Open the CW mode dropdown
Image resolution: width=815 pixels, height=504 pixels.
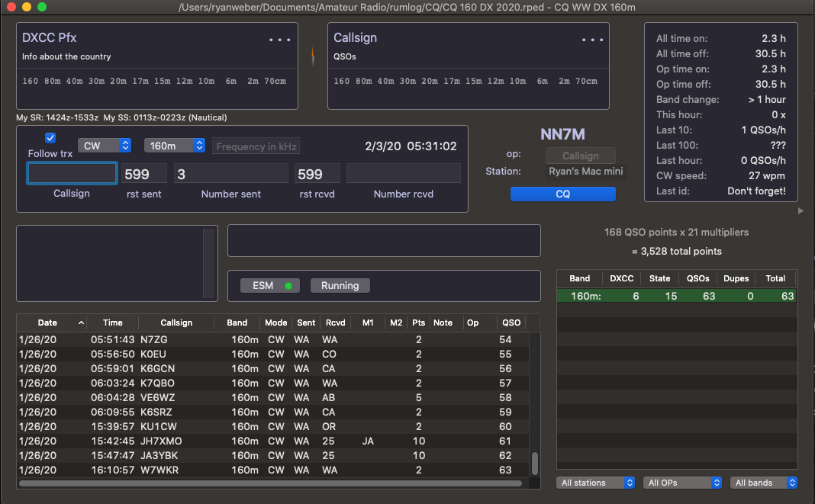[104, 146]
